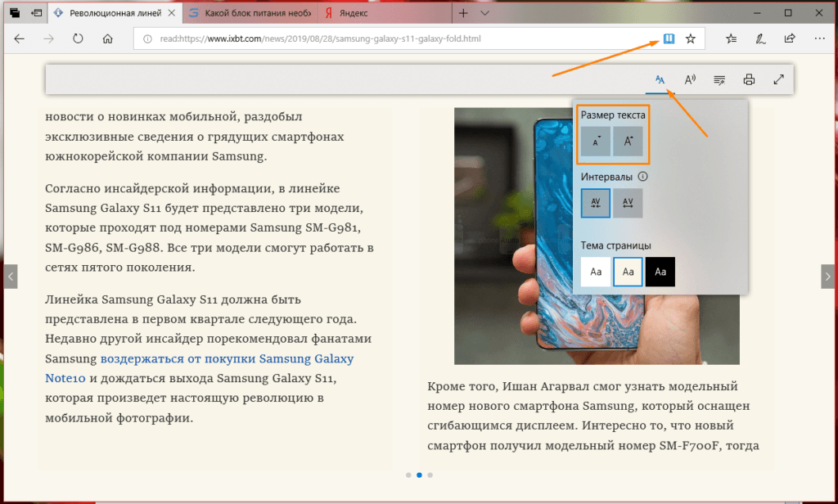This screenshot has height=504, width=838.
Task: Click the address bar URL
Action: (x=320, y=38)
